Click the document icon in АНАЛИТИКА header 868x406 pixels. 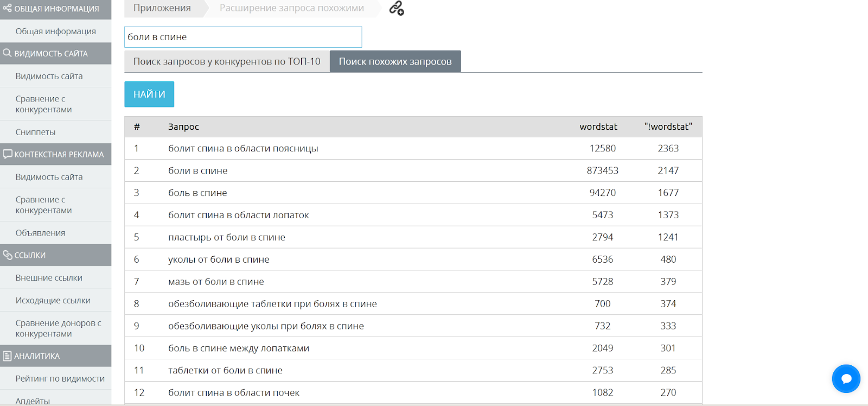tap(7, 356)
